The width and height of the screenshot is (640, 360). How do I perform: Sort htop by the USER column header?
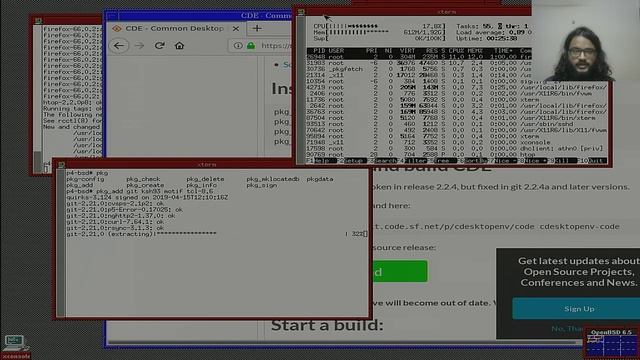336,51
